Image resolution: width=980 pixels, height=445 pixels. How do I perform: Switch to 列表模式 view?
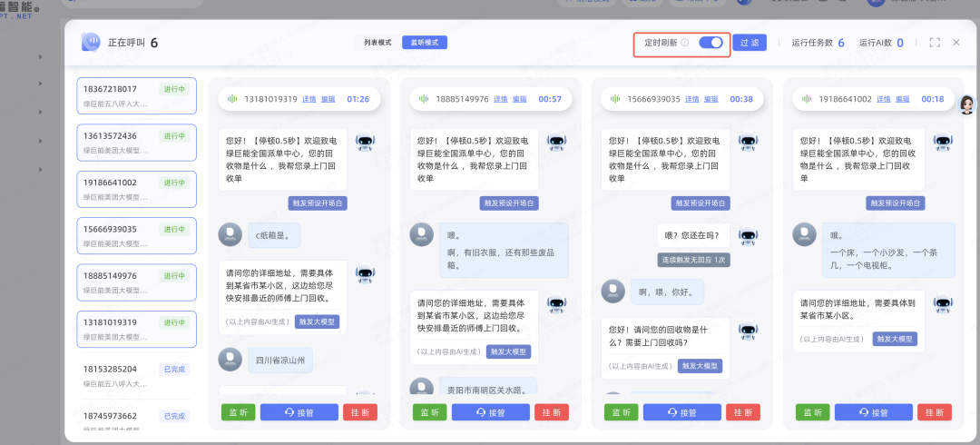(x=377, y=43)
